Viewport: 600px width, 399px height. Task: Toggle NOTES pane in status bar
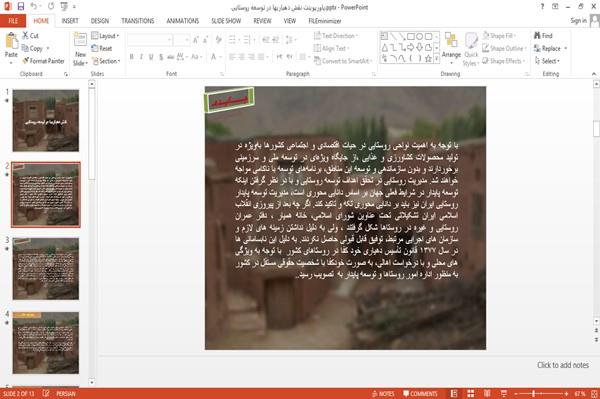[x=383, y=394]
